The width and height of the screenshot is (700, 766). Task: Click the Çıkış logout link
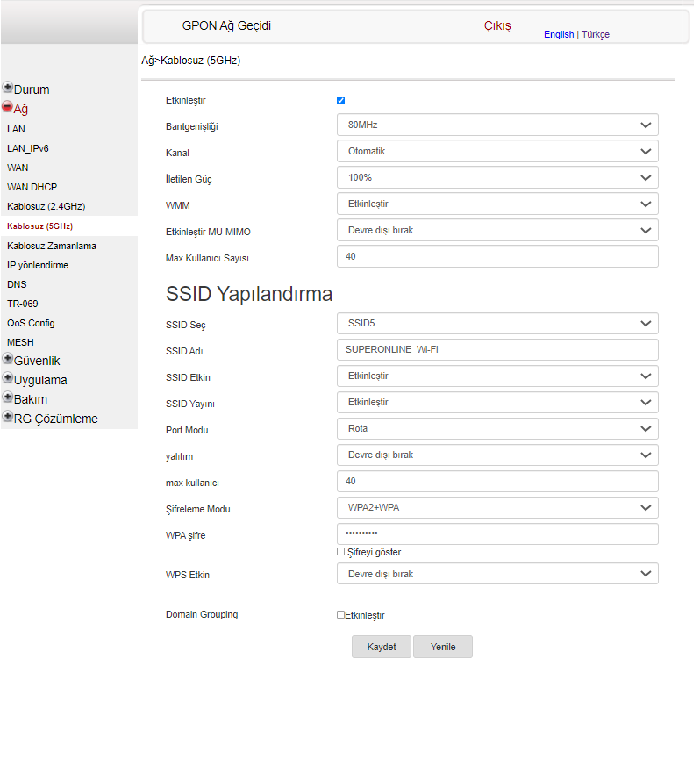click(x=497, y=26)
